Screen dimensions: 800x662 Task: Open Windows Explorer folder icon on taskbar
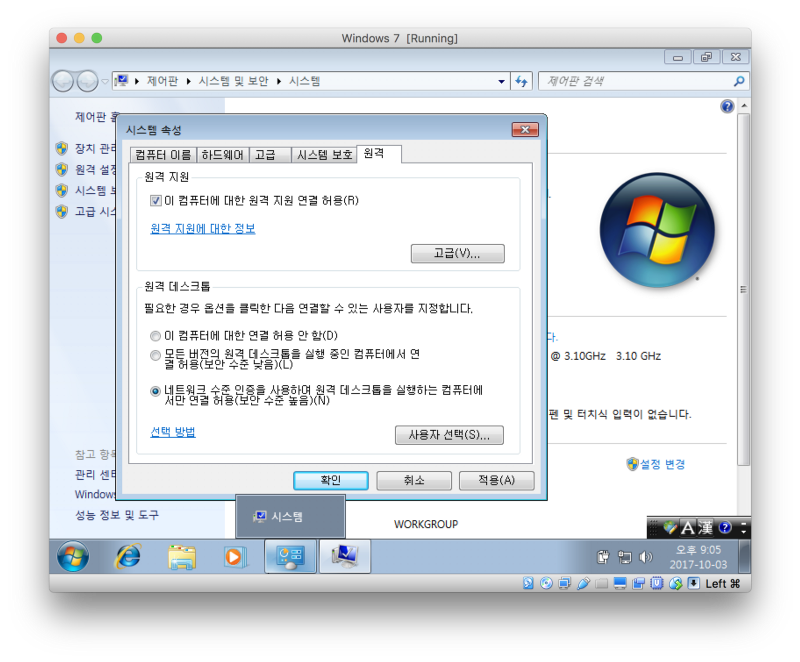point(181,557)
